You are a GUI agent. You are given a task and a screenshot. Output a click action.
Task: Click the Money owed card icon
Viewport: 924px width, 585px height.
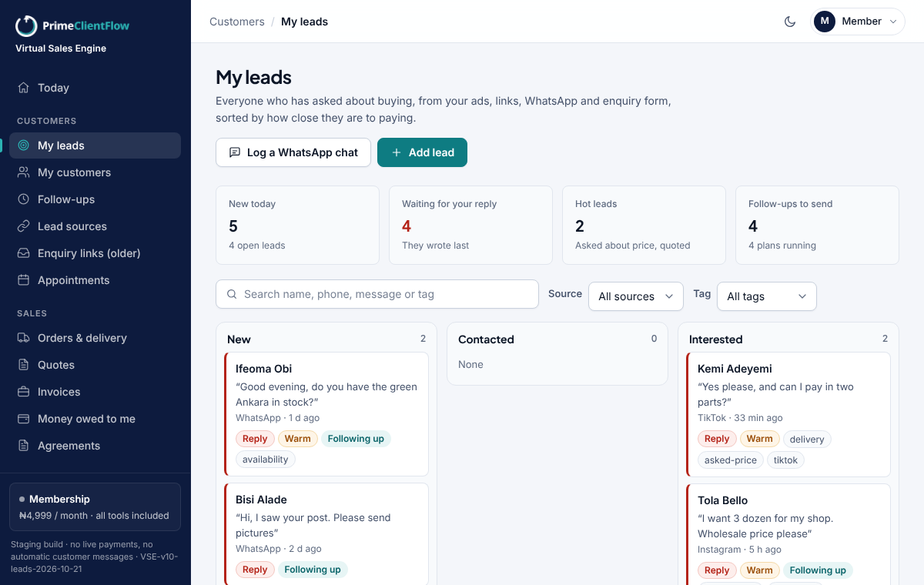[x=24, y=419]
